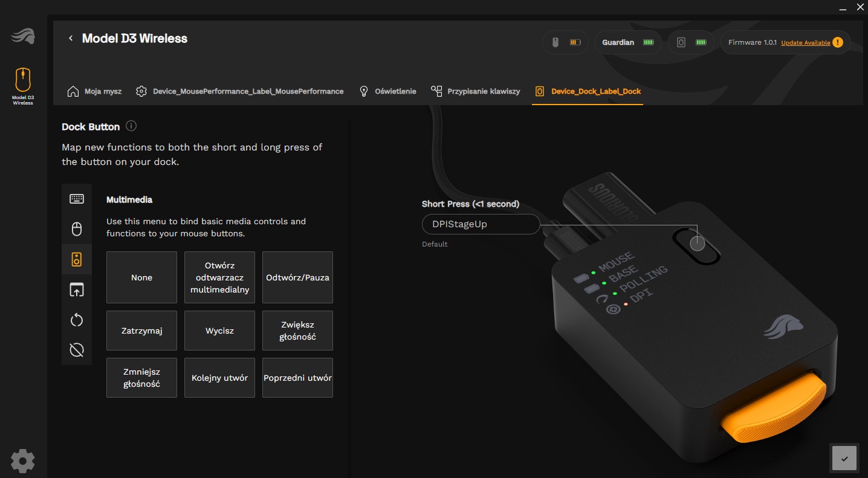Click the Model D3 Wireless page title

pyautogui.click(x=135, y=39)
